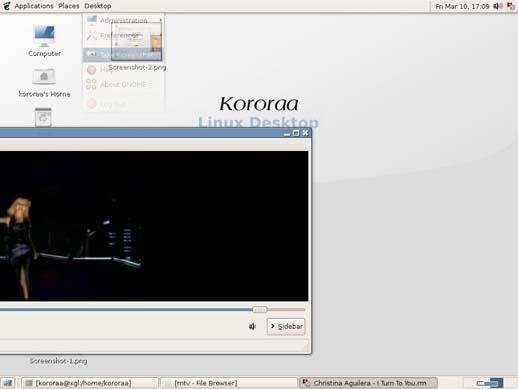Mute using video player volume icon
518x389 pixels.
(x=252, y=326)
